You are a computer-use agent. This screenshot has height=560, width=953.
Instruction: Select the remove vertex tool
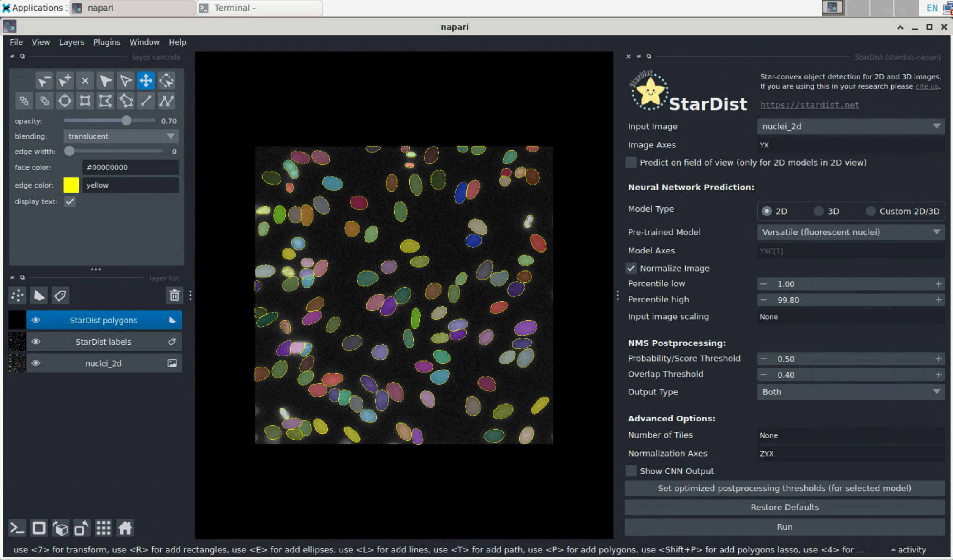click(x=44, y=80)
